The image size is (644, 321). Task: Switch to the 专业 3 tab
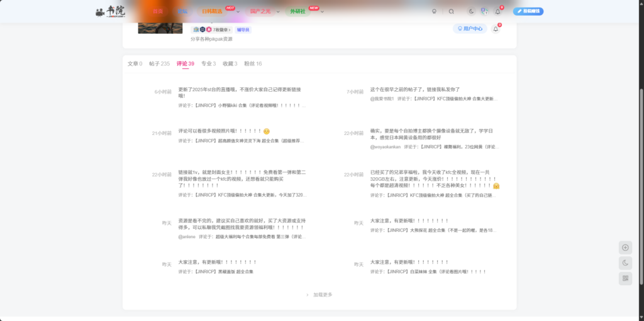pos(208,63)
